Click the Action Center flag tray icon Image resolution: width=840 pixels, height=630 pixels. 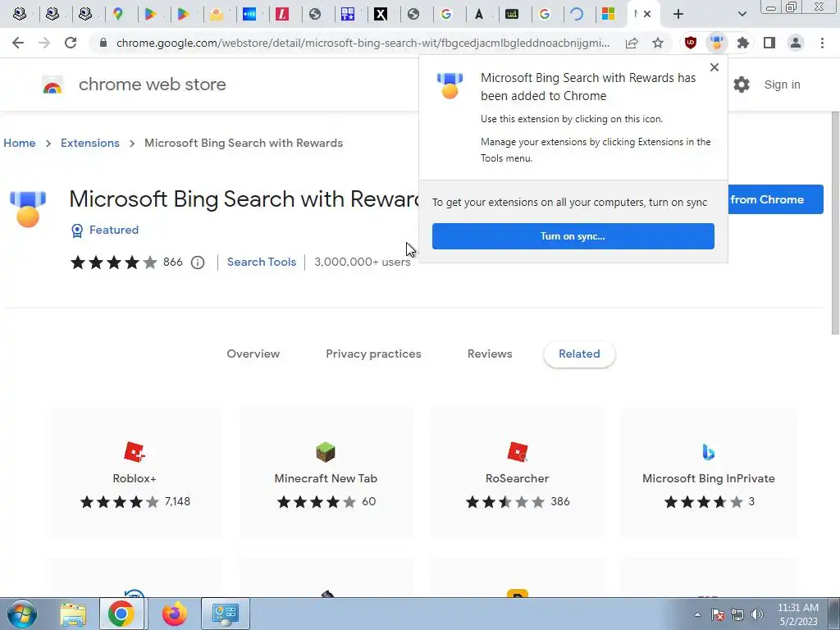pos(718,614)
